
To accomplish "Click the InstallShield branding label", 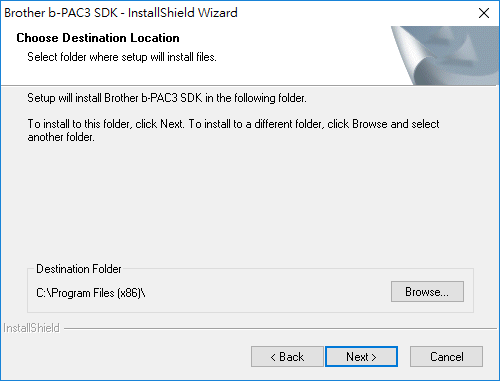I will pyautogui.click(x=31, y=328).
